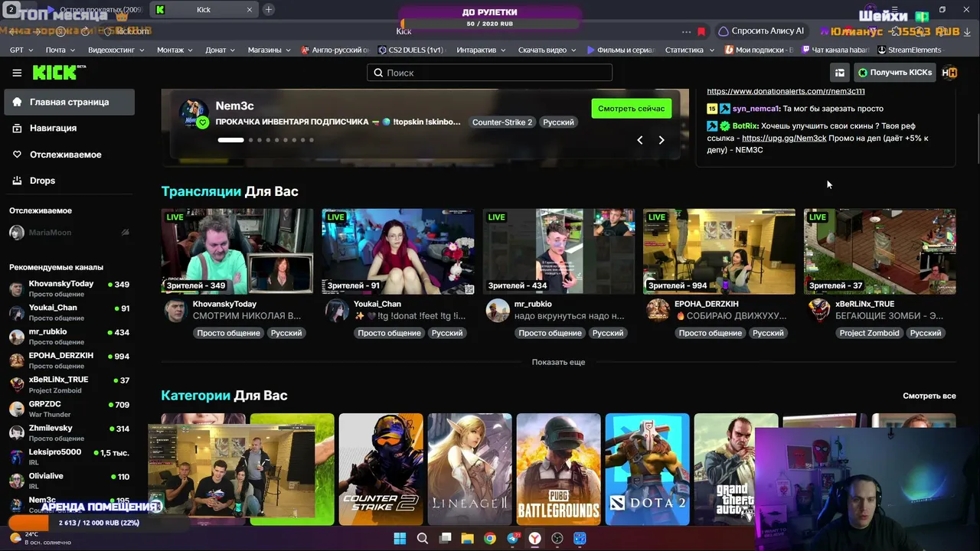This screenshot has width=980, height=551.
Task: Open Yandex Browser from the taskbar
Action: pos(534,538)
